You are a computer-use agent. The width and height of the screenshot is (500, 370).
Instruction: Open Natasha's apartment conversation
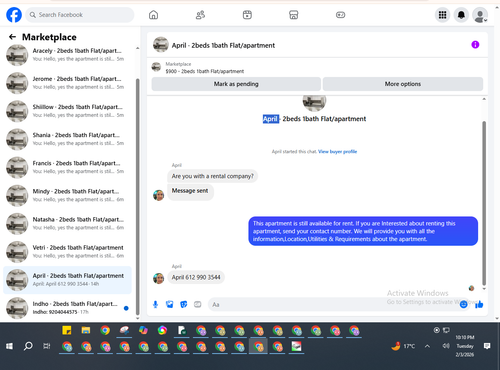[x=68, y=224]
